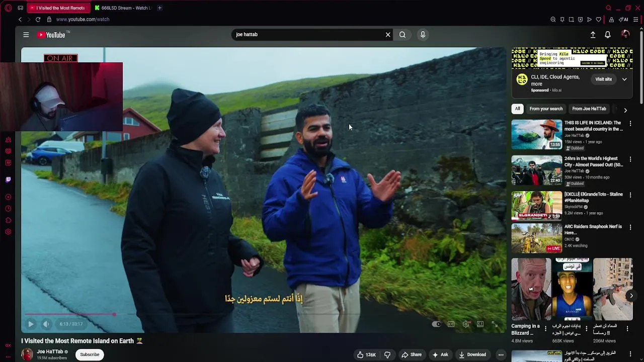Open the Opera main menu logo
644x362 pixels.
8,8
